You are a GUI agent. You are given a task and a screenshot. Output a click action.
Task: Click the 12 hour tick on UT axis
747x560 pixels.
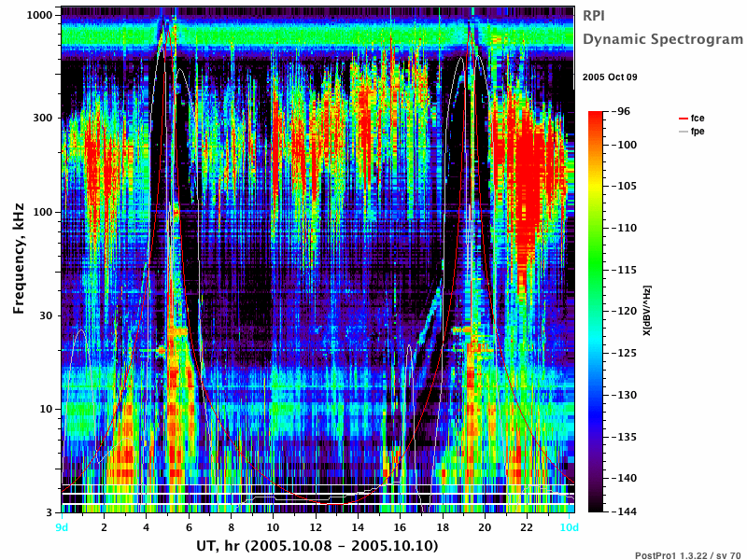316,527
